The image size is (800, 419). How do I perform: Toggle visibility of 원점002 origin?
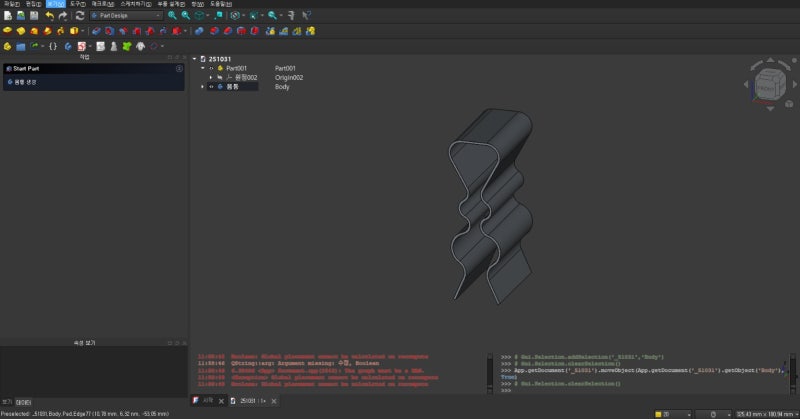pyautogui.click(x=219, y=78)
